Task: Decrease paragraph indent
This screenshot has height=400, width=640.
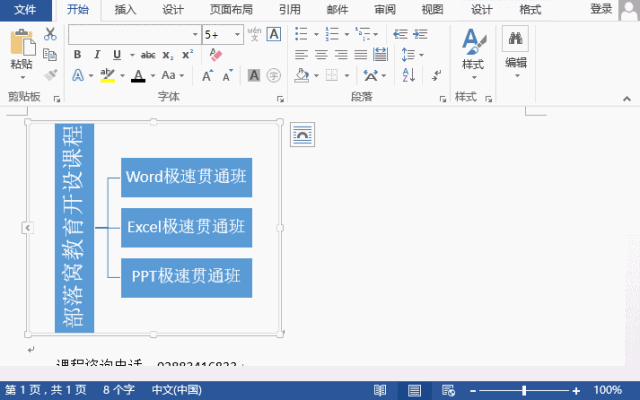Action: click(400, 34)
